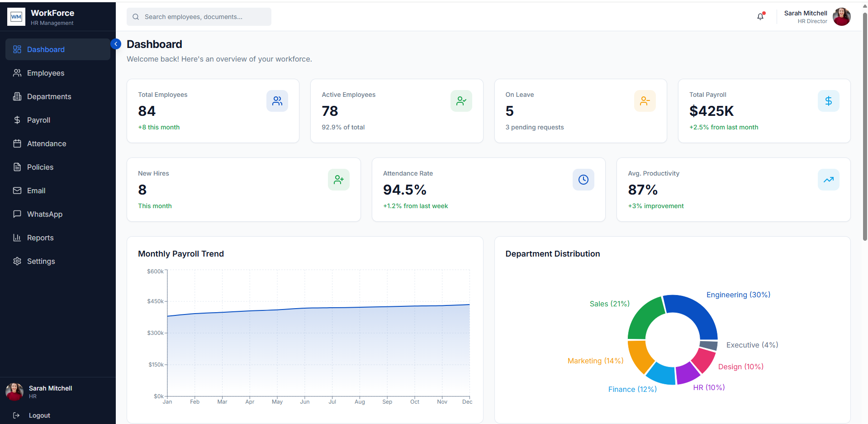Collapse the sidebar with the chevron button
The height and width of the screenshot is (424, 868).
pos(116,44)
